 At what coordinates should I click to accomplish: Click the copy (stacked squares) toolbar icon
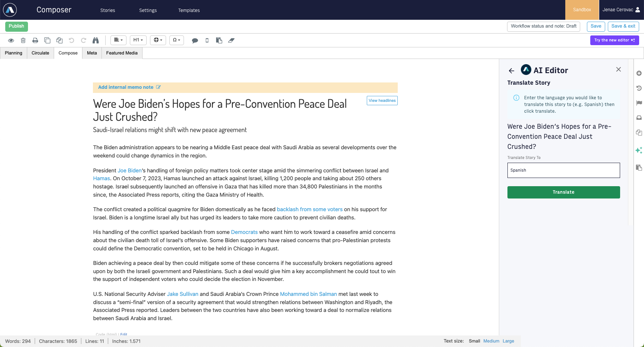[x=47, y=40]
